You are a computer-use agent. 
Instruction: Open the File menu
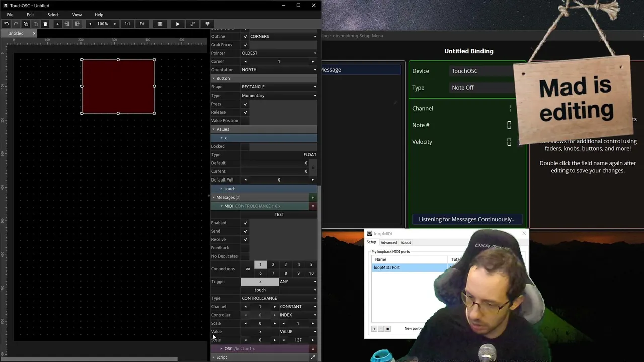tap(10, 15)
